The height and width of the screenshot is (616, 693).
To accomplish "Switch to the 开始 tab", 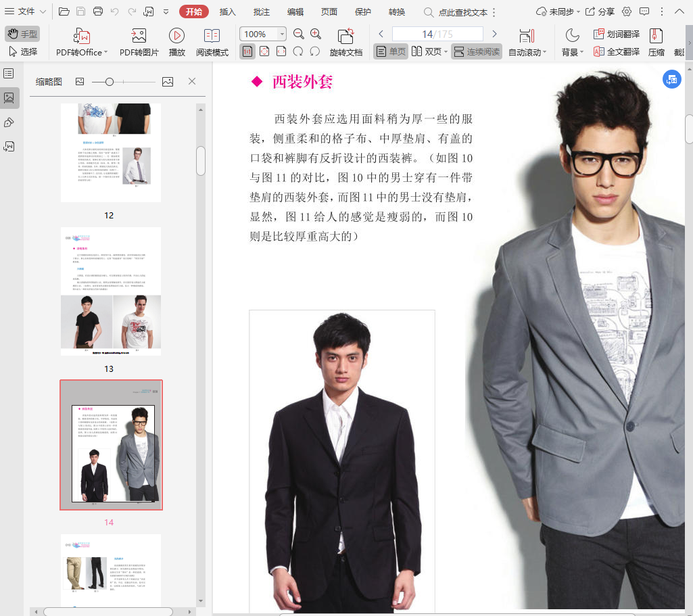I will 193,11.
